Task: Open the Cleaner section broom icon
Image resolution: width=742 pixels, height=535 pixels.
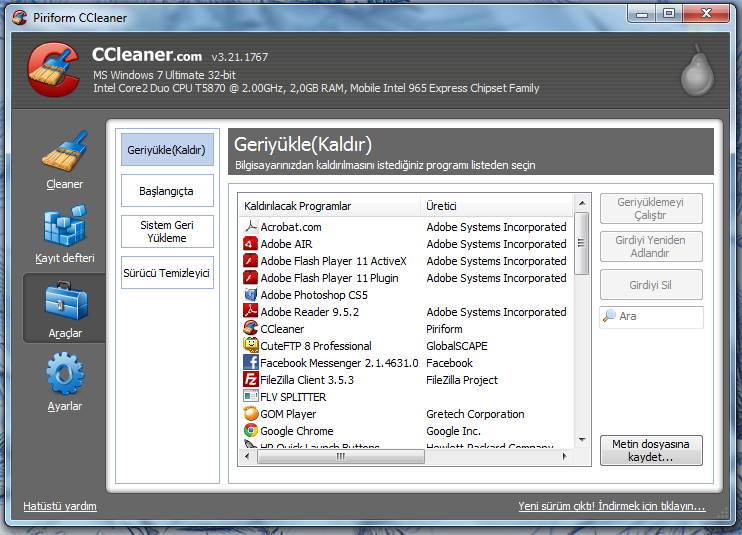Action: tap(65, 151)
